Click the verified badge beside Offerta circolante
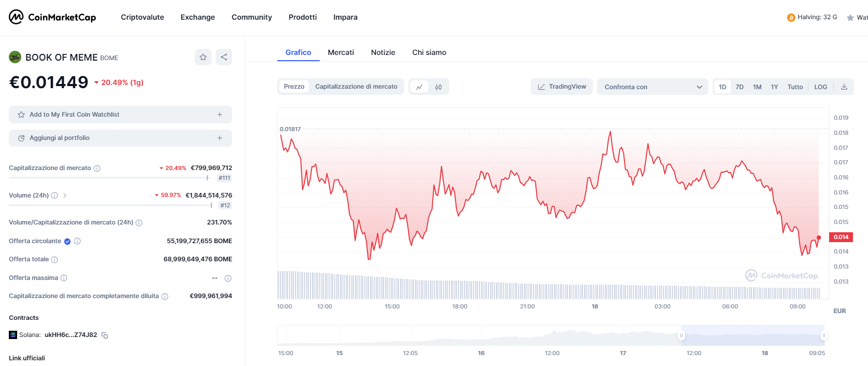Image resolution: width=868 pixels, height=366 pixels. point(67,241)
